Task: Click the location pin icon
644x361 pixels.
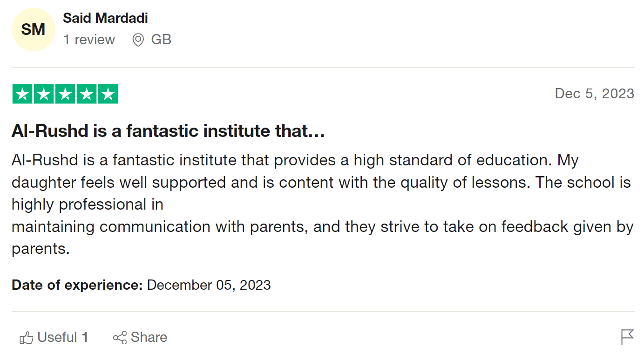Action: [138, 40]
